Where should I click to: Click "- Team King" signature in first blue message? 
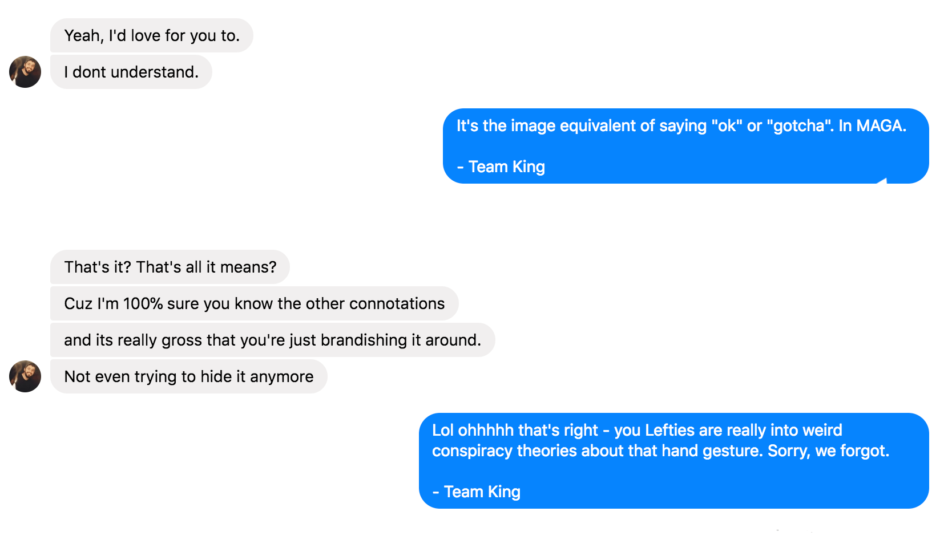click(501, 167)
